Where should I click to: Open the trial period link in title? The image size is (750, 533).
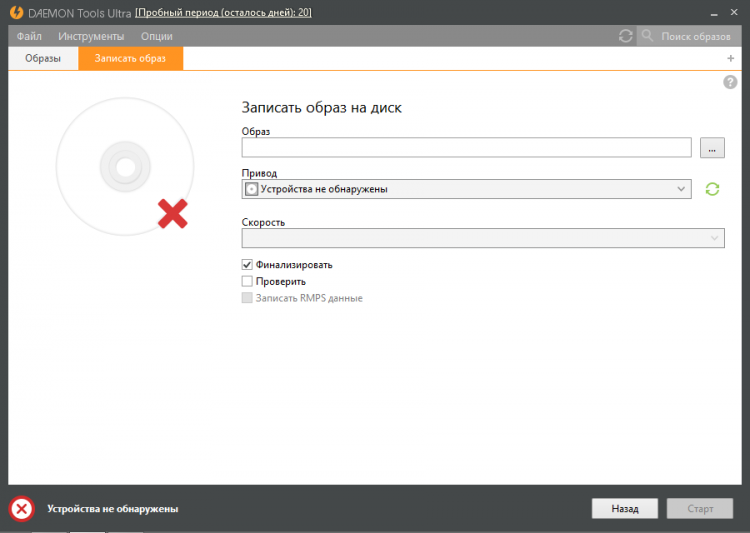click(x=223, y=13)
